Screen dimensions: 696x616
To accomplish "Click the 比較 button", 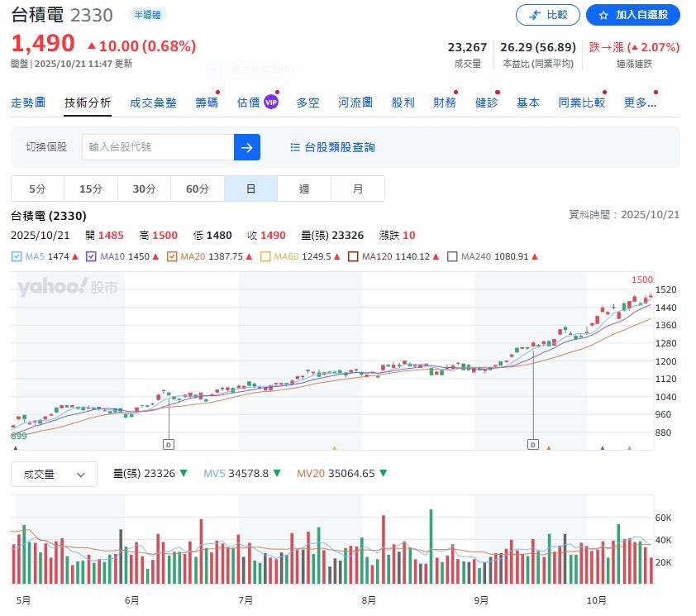I will pos(547,16).
